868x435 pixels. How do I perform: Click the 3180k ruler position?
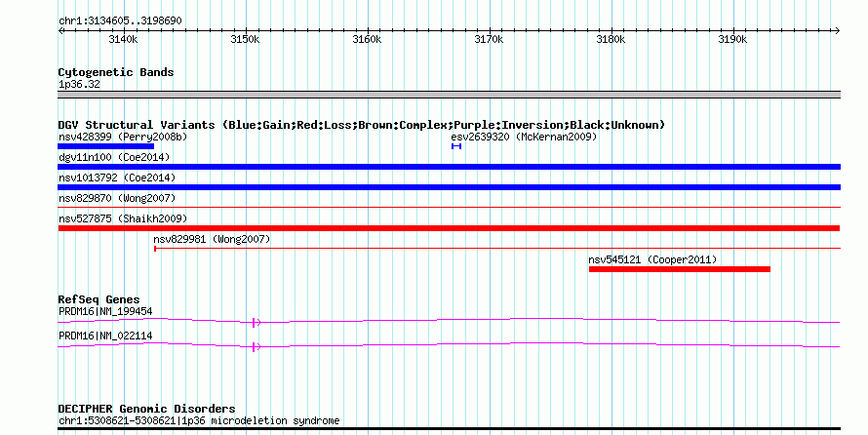tap(612, 39)
